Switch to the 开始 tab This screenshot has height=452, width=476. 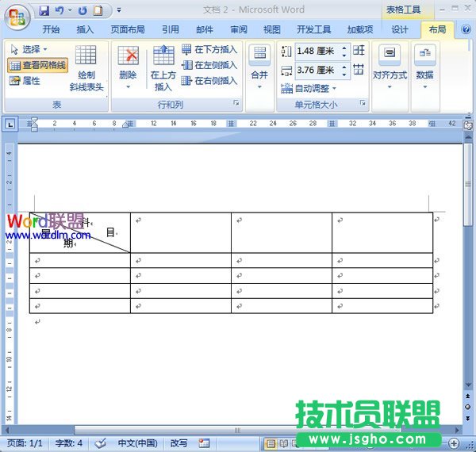point(51,29)
